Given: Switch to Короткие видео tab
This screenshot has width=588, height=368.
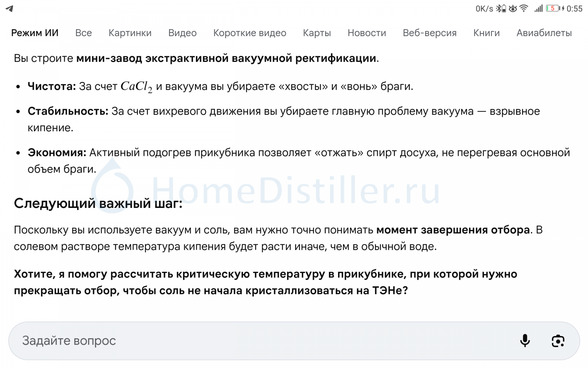Looking at the screenshot, I should click(x=250, y=33).
